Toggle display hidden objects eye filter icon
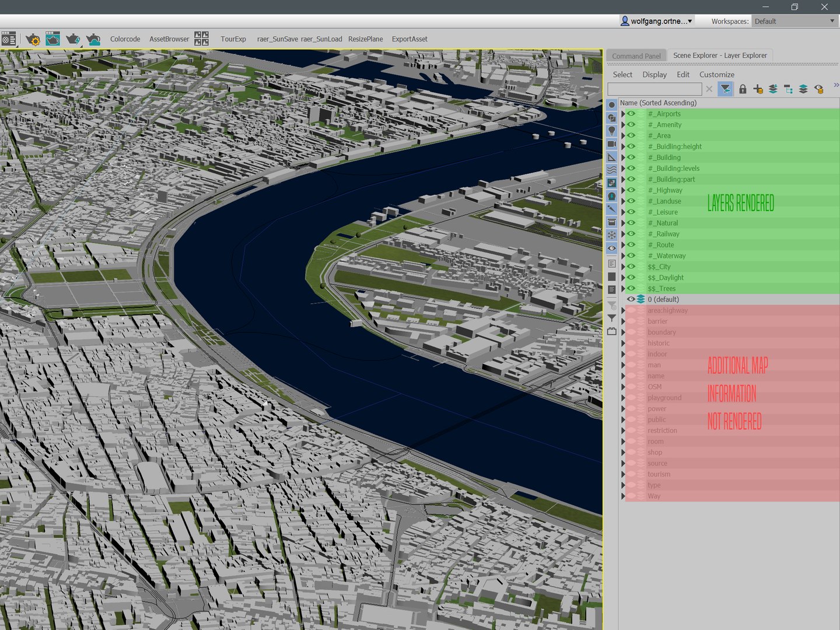840x630 pixels. click(611, 249)
